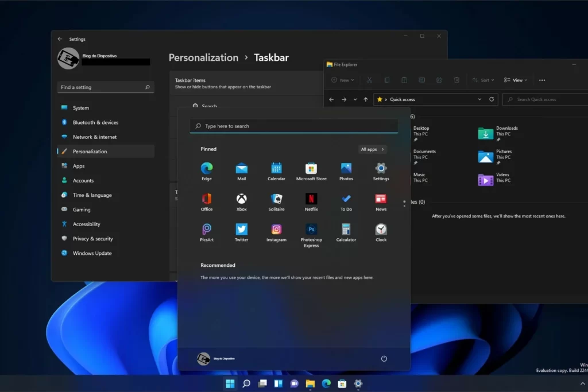The image size is (588, 392).
Task: Open the Videos folder in File Explorer
Action: 494,178
